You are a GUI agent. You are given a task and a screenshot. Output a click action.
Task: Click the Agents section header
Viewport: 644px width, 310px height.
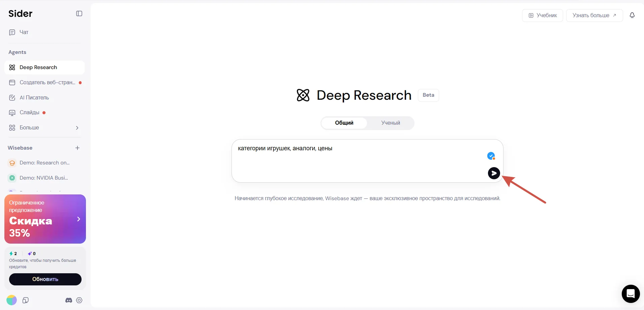pyautogui.click(x=17, y=52)
